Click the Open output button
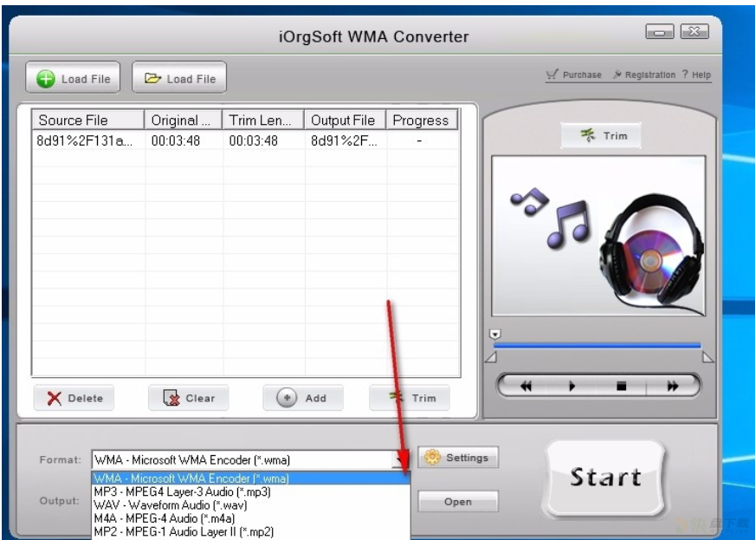 pyautogui.click(x=458, y=501)
